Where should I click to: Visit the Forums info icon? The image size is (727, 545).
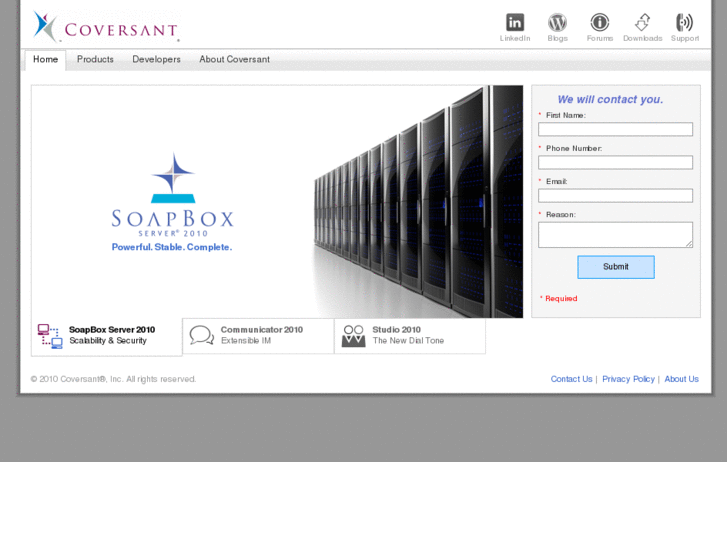point(599,22)
